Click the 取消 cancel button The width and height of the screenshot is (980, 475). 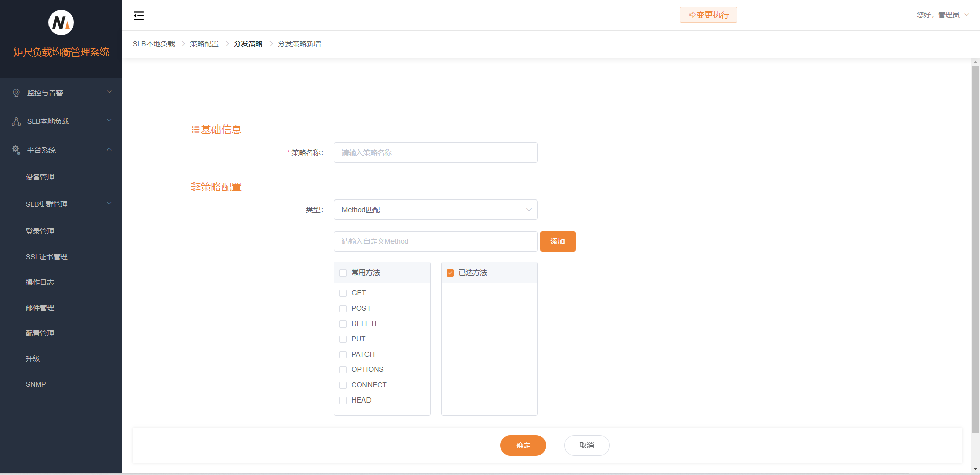[x=586, y=445]
